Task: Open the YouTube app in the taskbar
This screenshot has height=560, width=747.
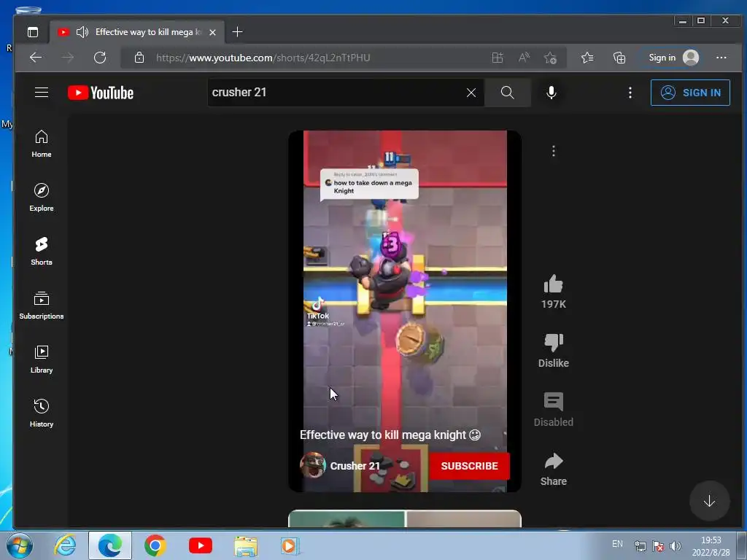Action: pos(200,545)
